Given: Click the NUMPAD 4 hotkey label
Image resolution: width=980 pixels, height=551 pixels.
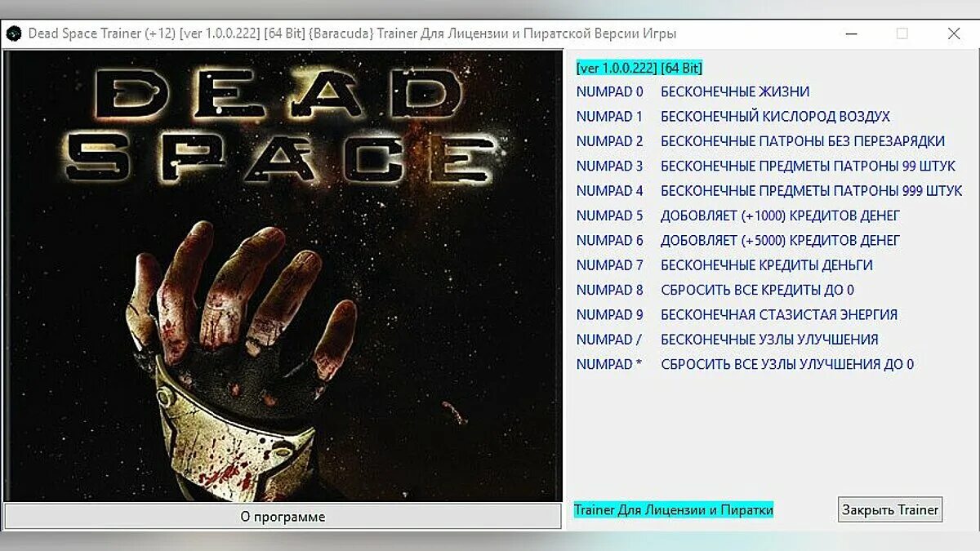Looking at the screenshot, I should pyautogui.click(x=610, y=191).
